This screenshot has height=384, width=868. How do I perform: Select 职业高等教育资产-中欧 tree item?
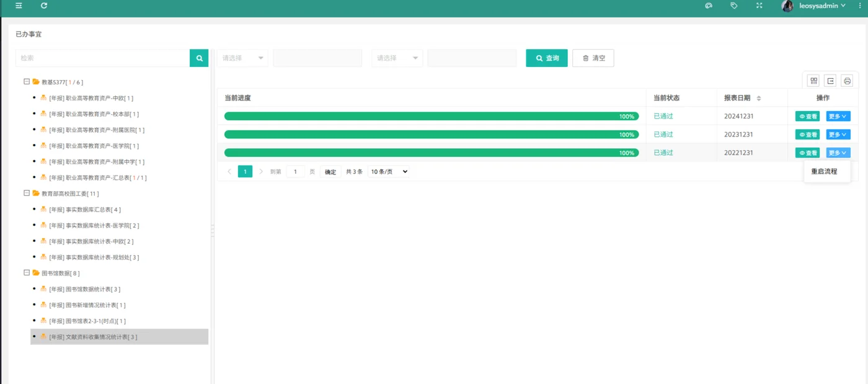point(91,98)
